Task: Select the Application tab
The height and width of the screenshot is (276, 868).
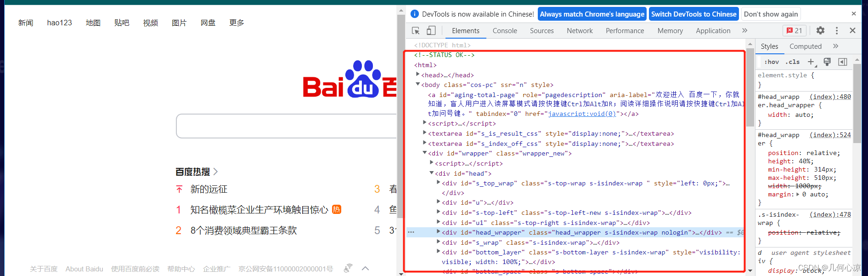Action: coord(713,31)
